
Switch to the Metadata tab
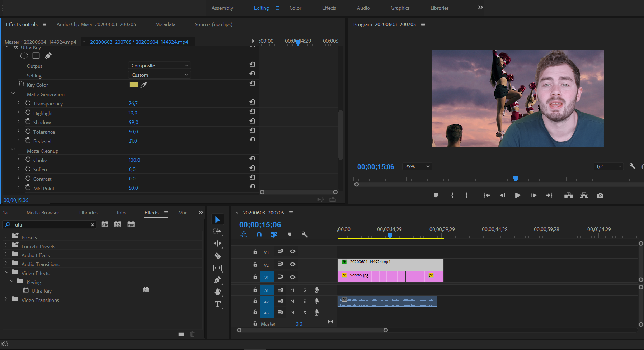(x=165, y=24)
